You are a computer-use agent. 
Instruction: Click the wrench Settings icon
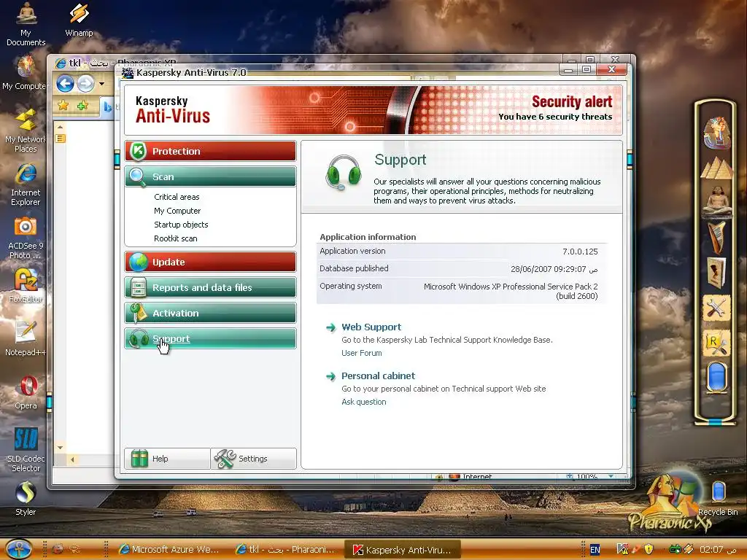click(225, 459)
